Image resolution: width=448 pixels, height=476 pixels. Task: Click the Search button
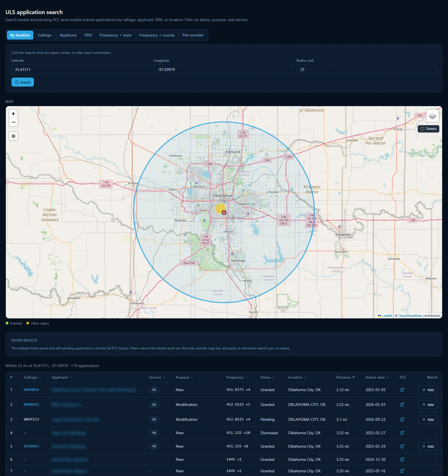tap(23, 82)
